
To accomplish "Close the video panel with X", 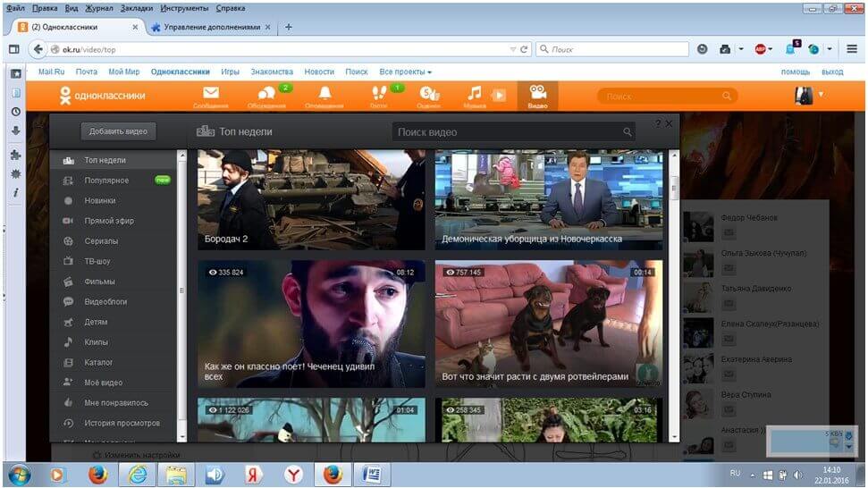I will (670, 123).
